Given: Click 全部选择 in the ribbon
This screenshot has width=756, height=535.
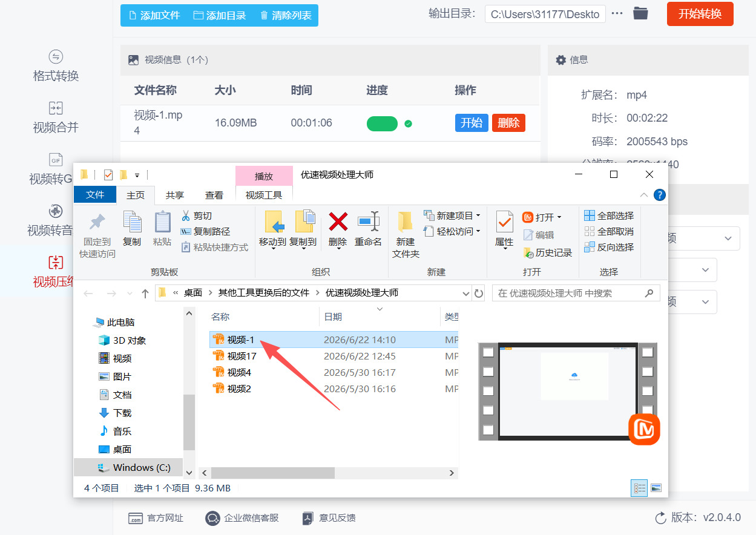Looking at the screenshot, I should click(x=609, y=215).
